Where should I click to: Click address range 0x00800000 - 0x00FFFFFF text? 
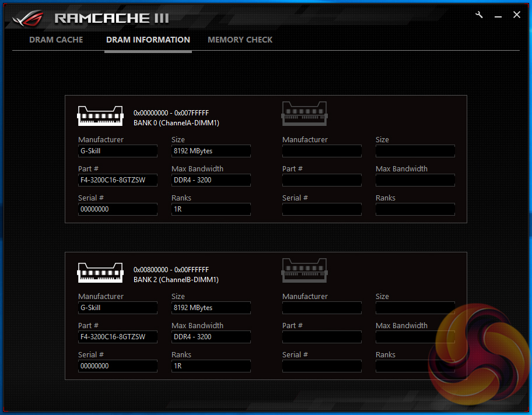click(x=171, y=269)
